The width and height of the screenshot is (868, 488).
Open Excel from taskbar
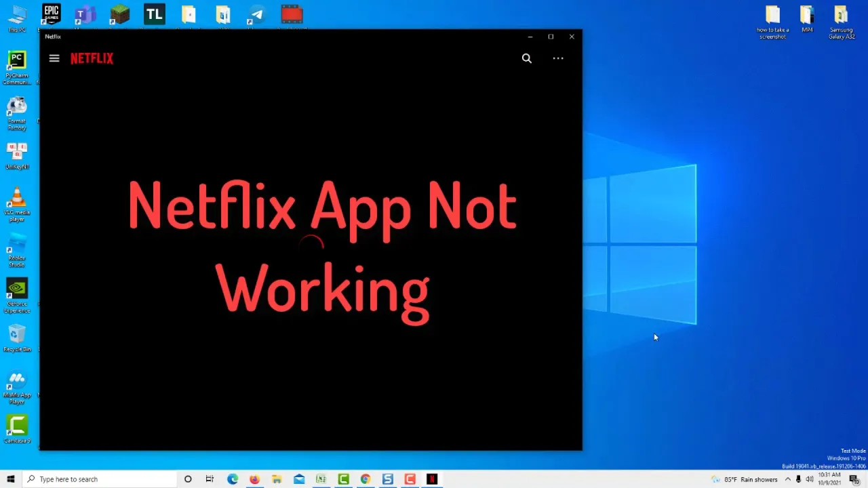click(x=321, y=479)
